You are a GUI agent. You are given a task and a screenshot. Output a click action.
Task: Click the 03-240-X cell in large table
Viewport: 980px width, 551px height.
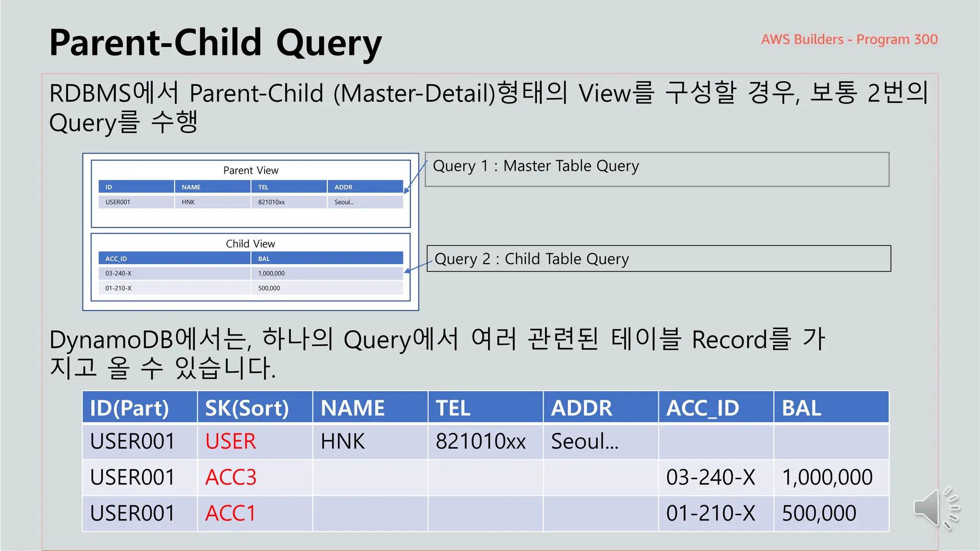click(716, 477)
